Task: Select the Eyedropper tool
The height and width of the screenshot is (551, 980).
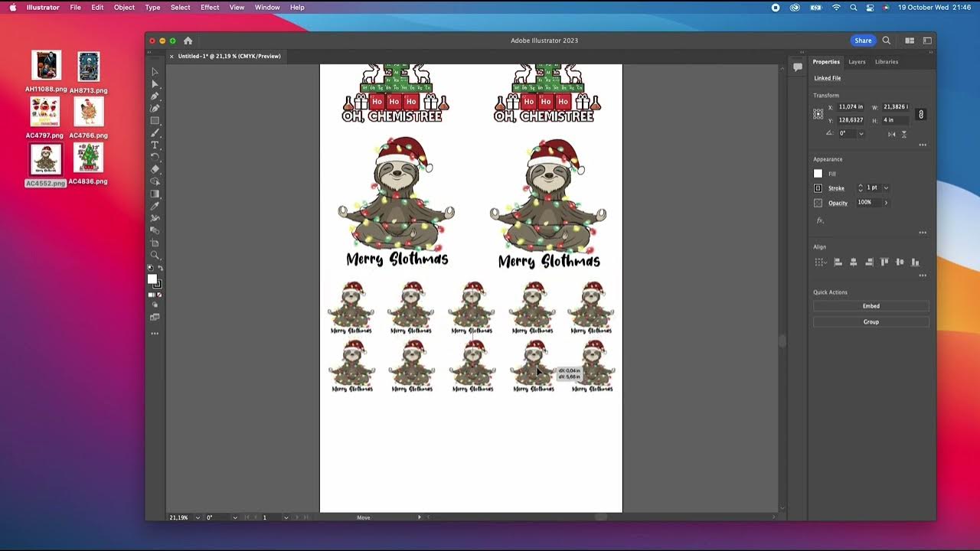Action: 155,206
